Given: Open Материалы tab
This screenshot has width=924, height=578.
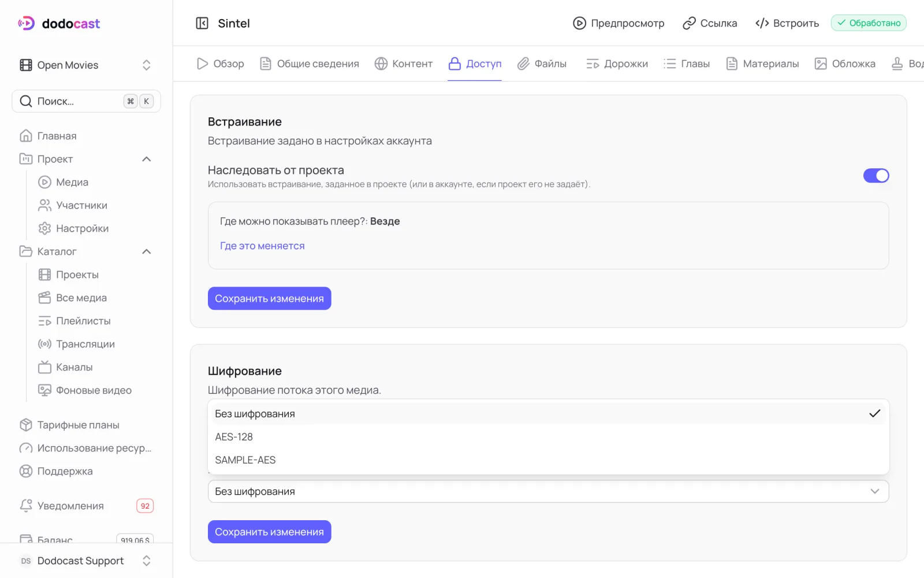Looking at the screenshot, I should point(762,64).
